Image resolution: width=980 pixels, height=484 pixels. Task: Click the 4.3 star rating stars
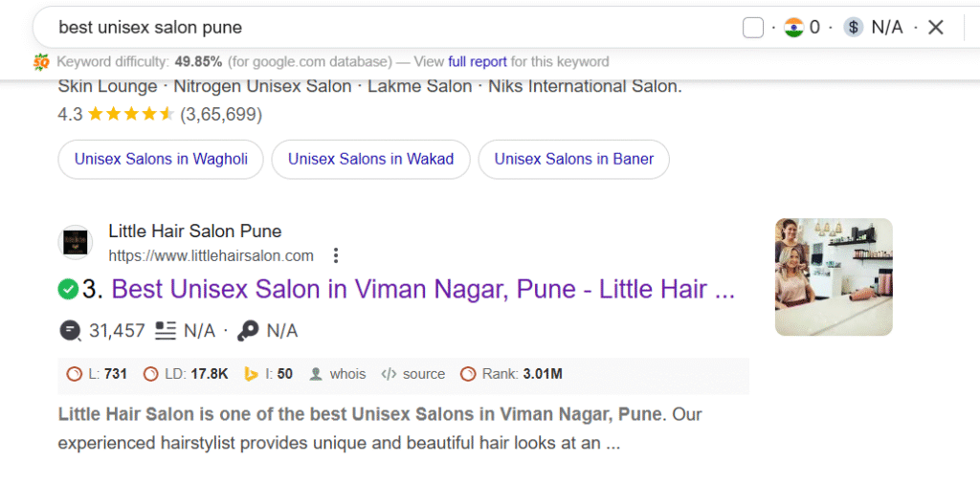(x=130, y=114)
